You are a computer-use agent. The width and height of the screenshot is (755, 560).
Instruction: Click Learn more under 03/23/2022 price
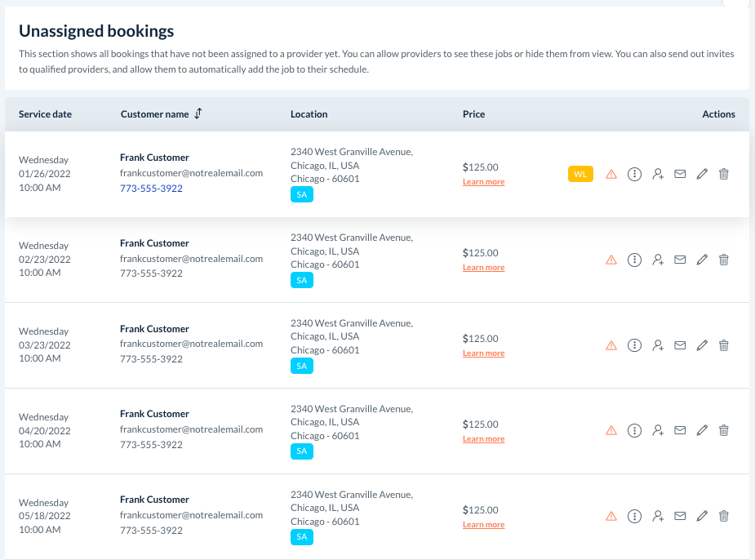click(x=483, y=353)
